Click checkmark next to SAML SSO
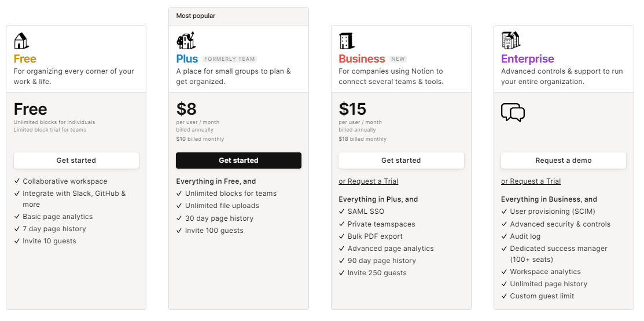Image resolution: width=644 pixels, height=321 pixels. (342, 211)
